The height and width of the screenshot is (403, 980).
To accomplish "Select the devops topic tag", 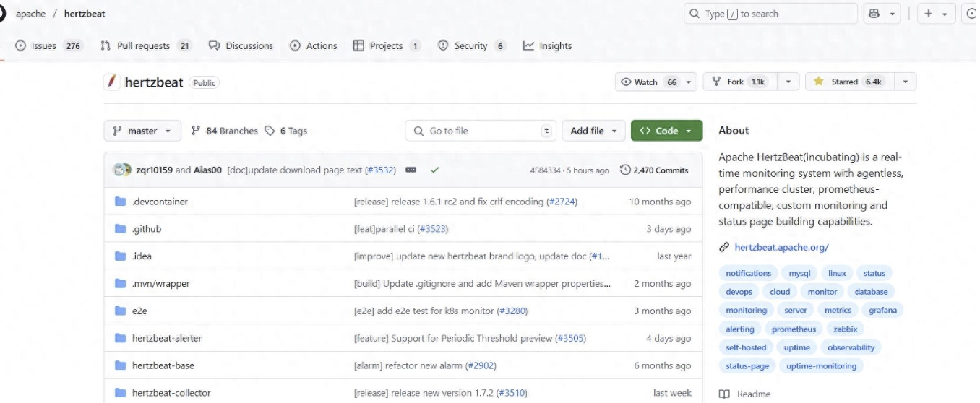I will click(739, 292).
